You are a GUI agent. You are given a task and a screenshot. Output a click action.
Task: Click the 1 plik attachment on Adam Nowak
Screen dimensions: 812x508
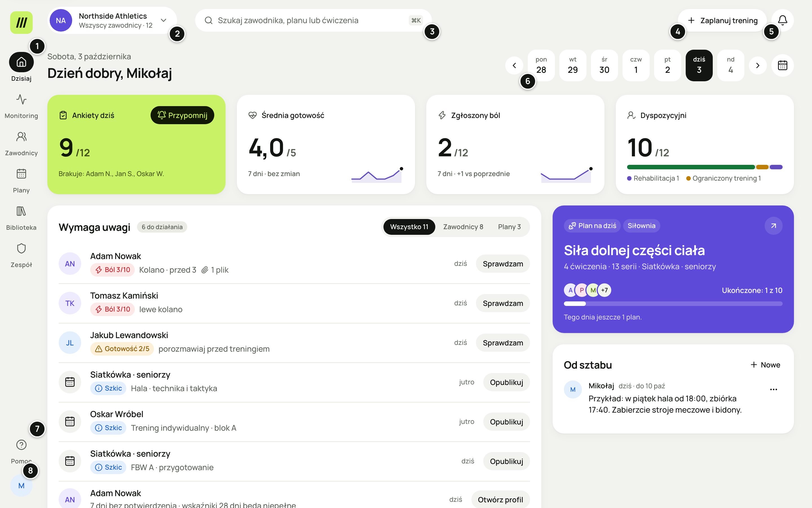[215, 270]
